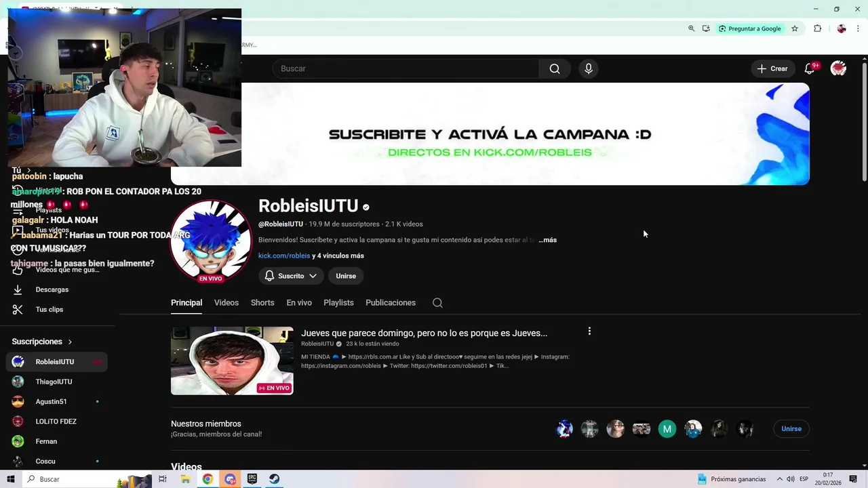This screenshot has width=868, height=488.
Task: Switch to Chrome on the taskbar
Action: tap(208, 479)
